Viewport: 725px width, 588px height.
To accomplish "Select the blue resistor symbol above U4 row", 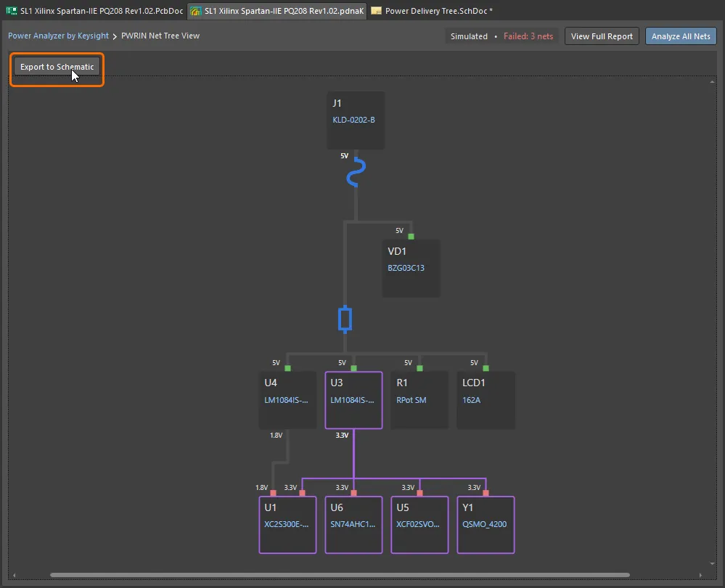I will (345, 319).
